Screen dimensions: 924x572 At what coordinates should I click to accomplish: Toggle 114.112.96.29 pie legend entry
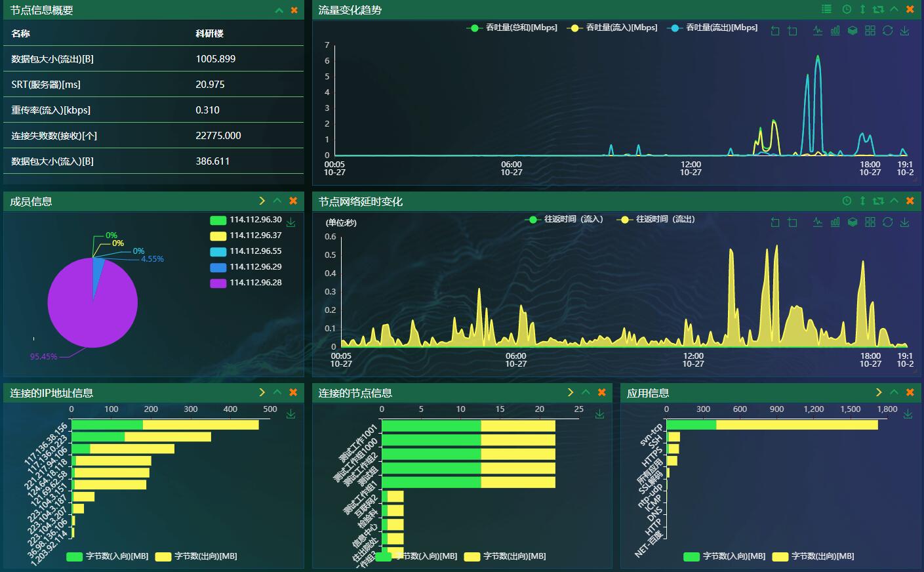[246, 267]
